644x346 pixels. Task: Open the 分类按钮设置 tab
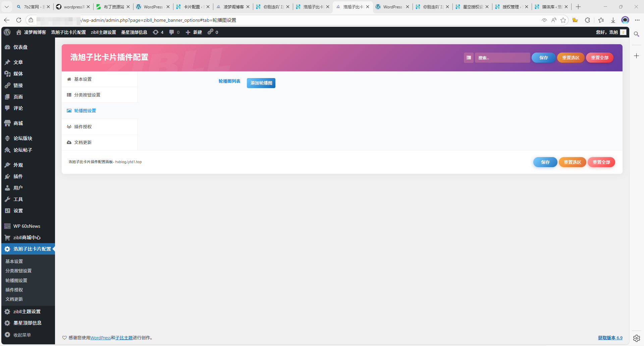point(87,95)
